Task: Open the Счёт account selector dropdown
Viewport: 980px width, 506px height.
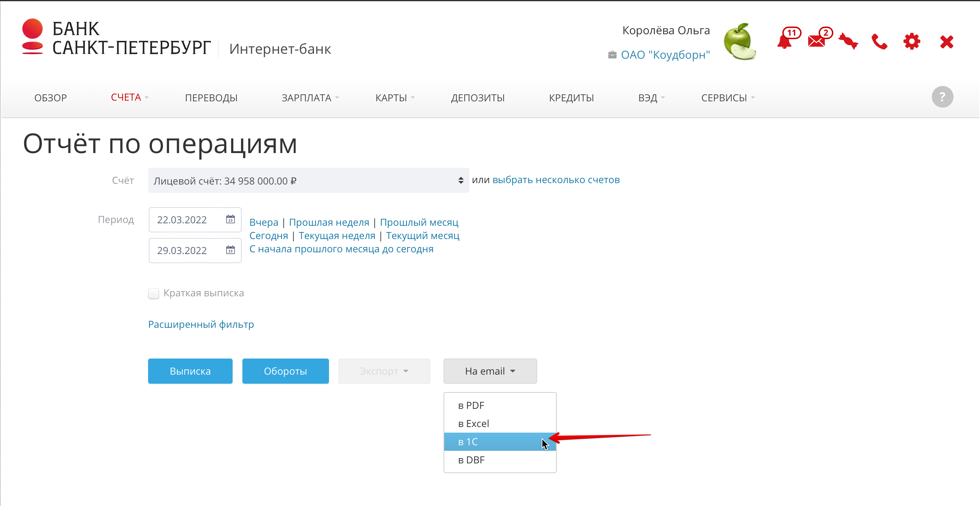Action: [308, 180]
